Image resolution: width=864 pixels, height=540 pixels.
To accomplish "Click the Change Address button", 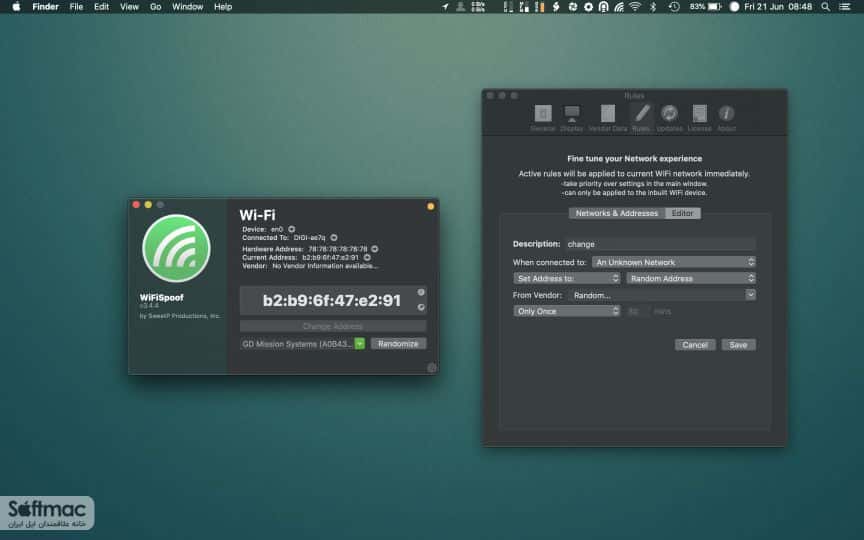I will coord(333,326).
